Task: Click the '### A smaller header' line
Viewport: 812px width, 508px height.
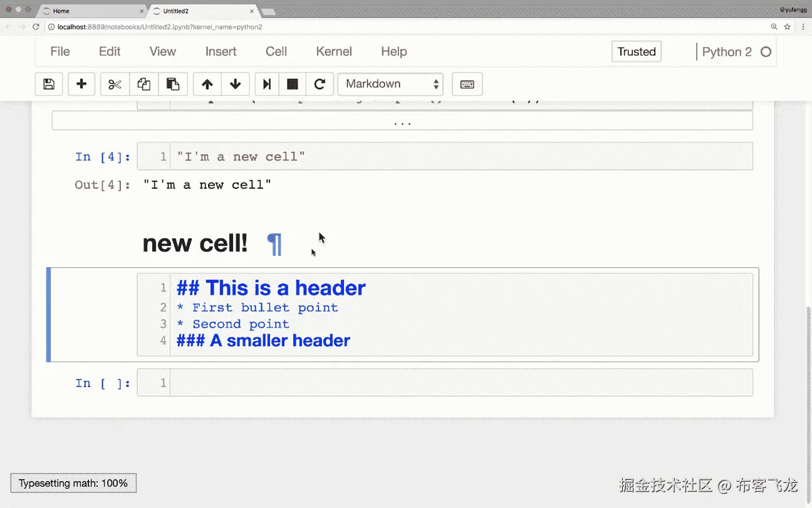Action: [263, 341]
